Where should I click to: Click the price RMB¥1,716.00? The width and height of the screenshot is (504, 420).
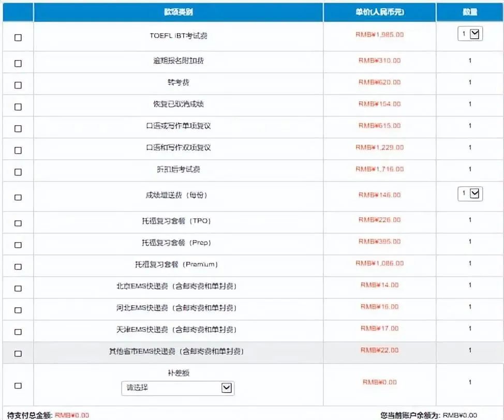[x=380, y=169]
